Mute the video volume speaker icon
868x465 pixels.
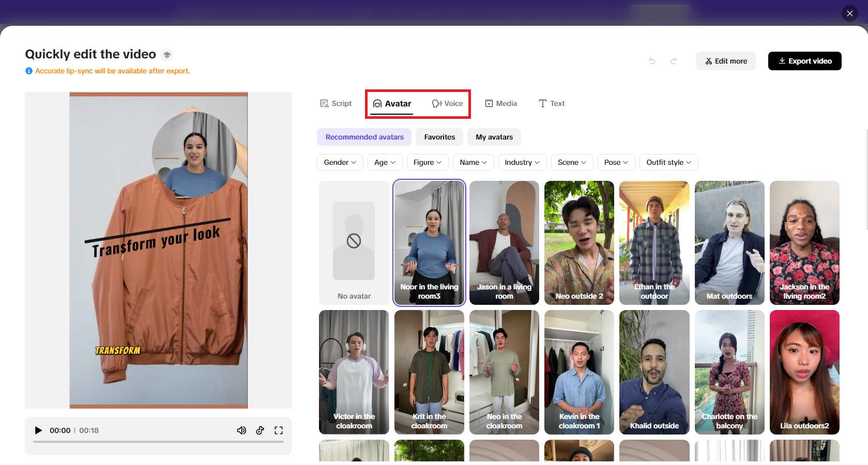click(x=241, y=430)
